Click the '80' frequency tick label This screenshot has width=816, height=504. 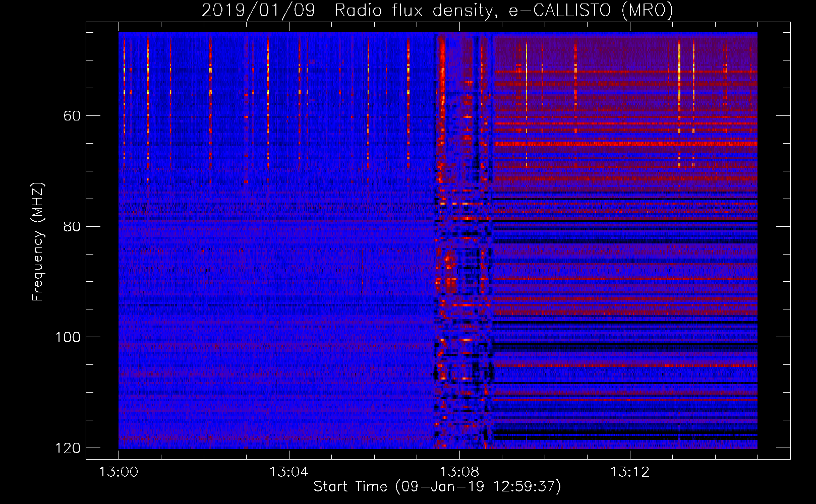pyautogui.click(x=72, y=226)
